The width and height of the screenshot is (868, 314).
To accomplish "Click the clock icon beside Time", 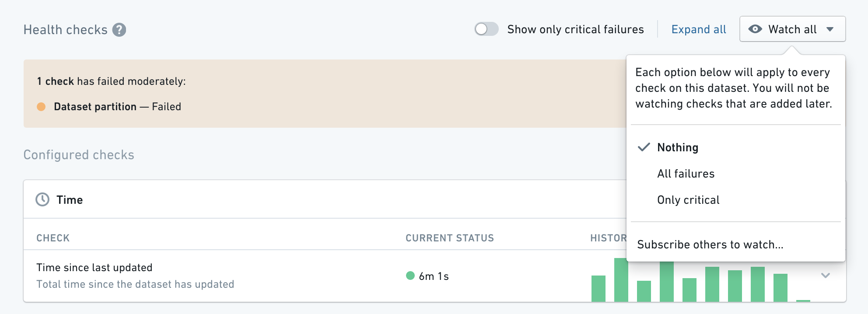I will 42,199.
